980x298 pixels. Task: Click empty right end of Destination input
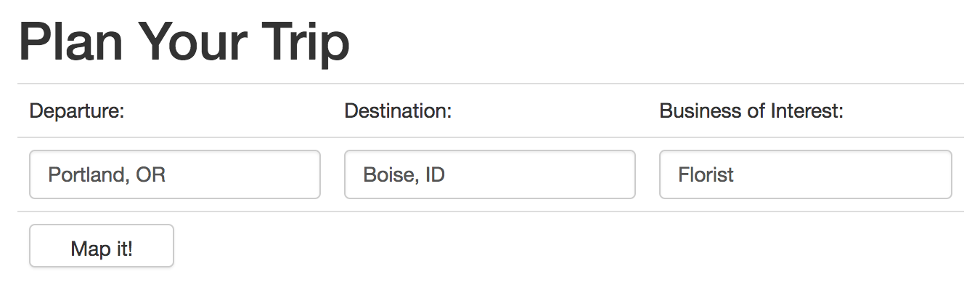coord(581,174)
